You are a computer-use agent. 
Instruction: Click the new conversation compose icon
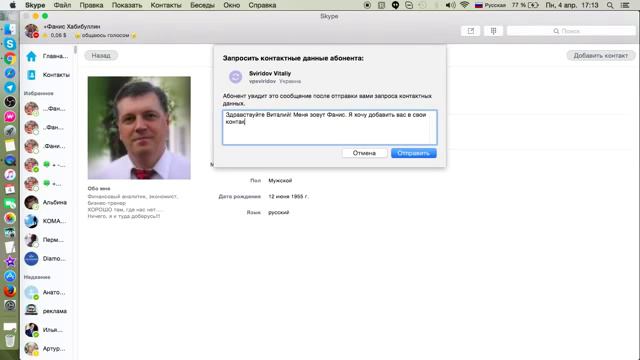coord(471,31)
